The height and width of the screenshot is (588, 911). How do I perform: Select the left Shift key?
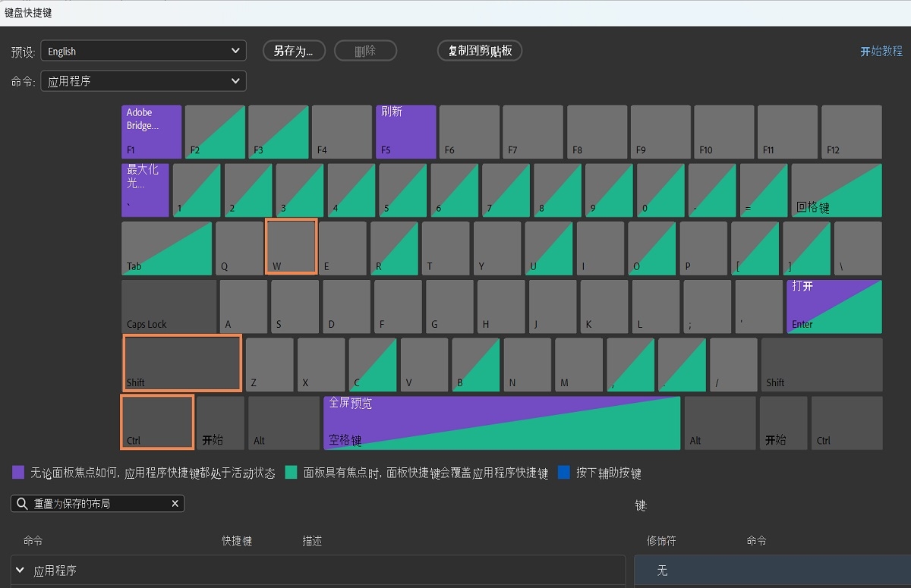(181, 363)
